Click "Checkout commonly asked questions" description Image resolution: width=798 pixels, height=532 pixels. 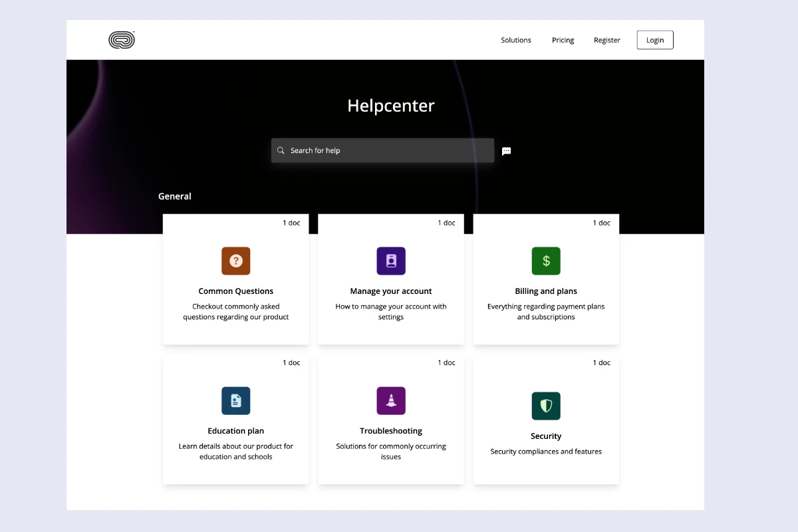(236, 312)
